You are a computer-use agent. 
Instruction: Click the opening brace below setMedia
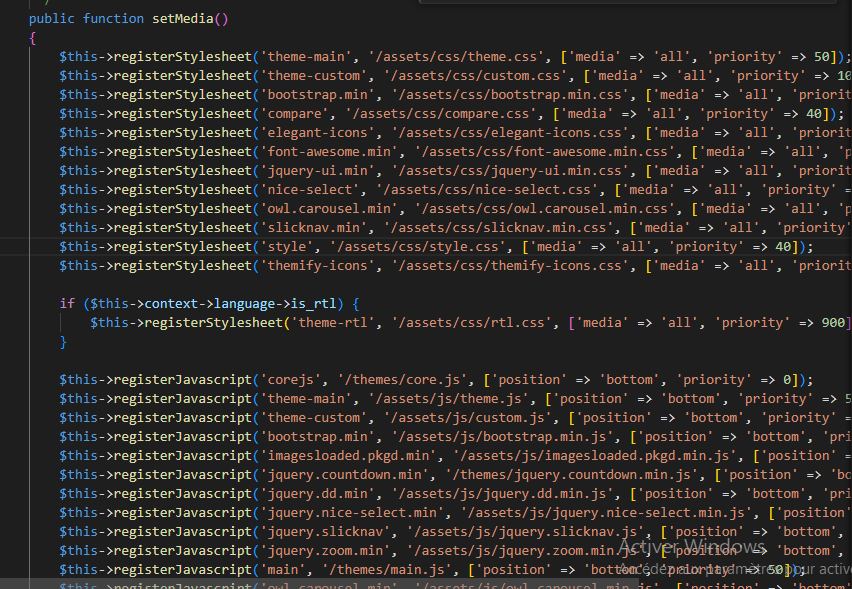point(33,39)
